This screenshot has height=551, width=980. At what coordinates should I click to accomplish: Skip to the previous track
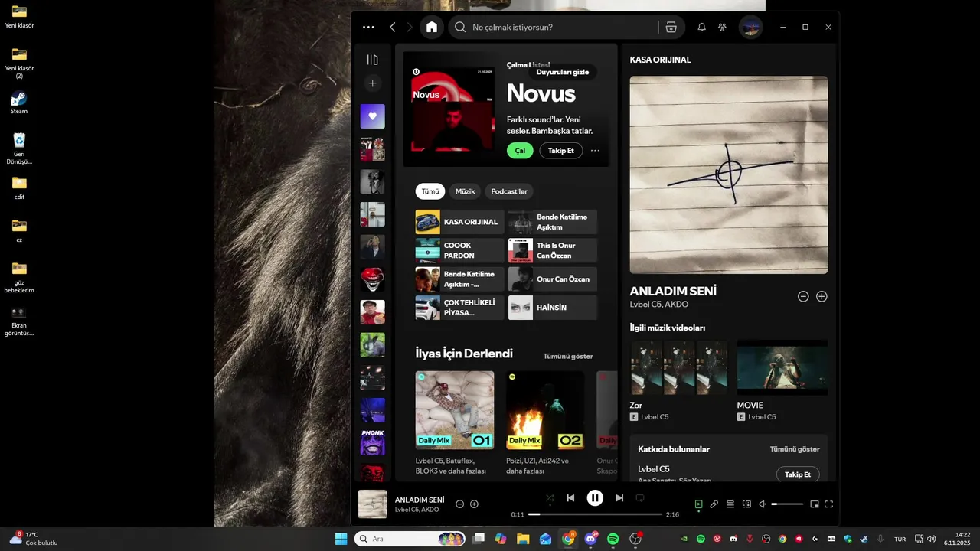click(x=570, y=498)
